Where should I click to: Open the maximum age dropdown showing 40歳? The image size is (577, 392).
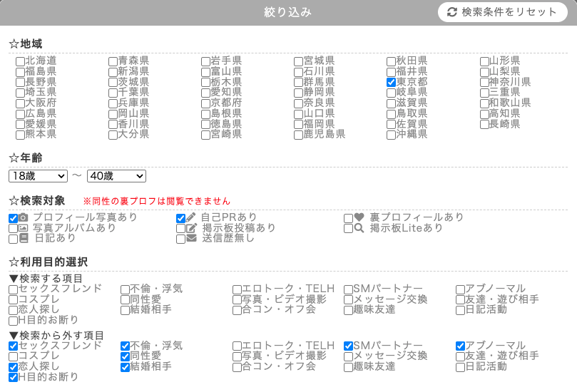[116, 175]
